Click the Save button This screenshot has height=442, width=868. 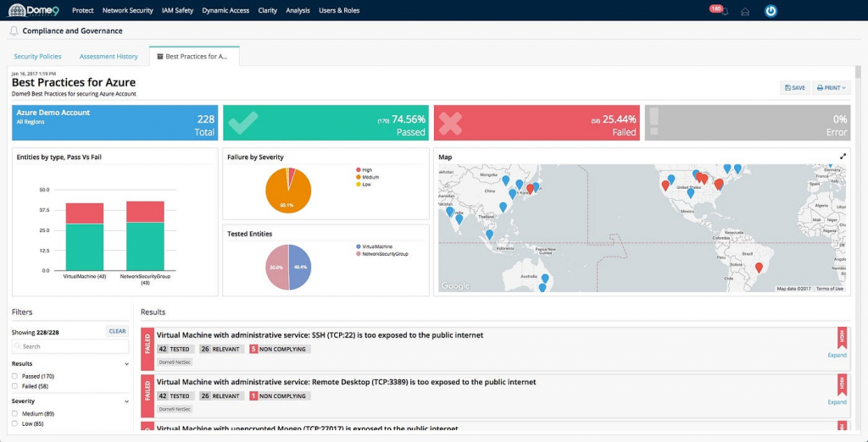coord(795,87)
